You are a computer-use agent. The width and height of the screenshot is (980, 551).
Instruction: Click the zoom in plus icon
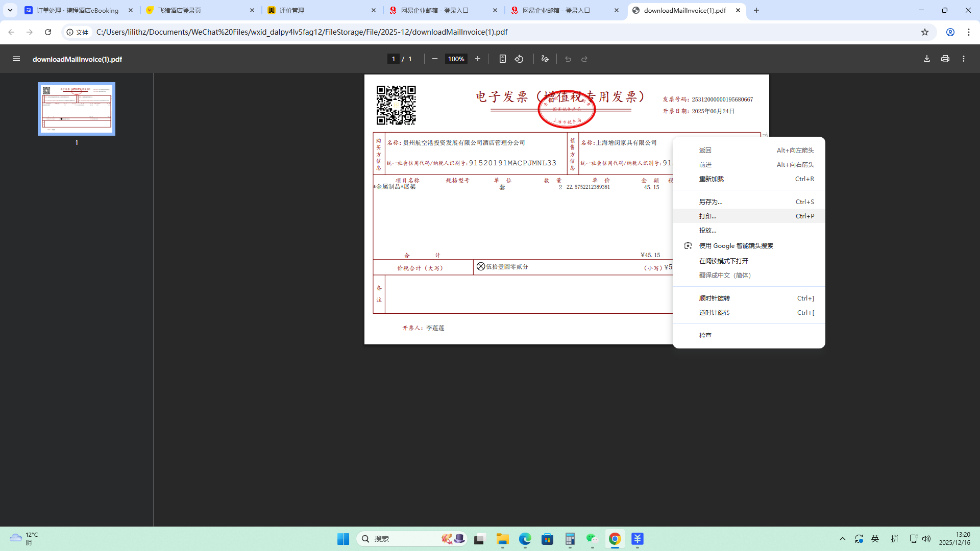pyautogui.click(x=478, y=59)
